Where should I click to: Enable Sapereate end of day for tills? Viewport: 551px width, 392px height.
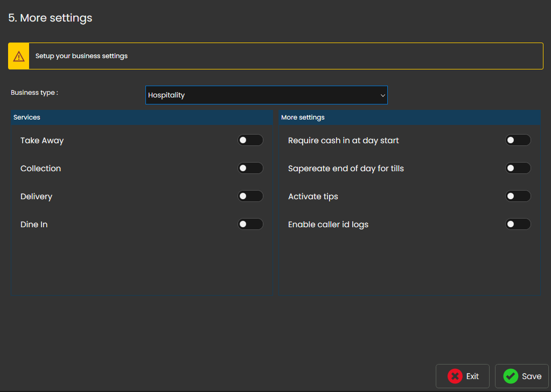[518, 169]
